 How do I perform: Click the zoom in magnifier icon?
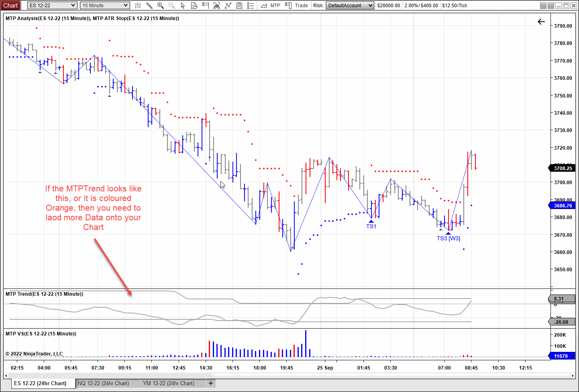(x=161, y=6)
